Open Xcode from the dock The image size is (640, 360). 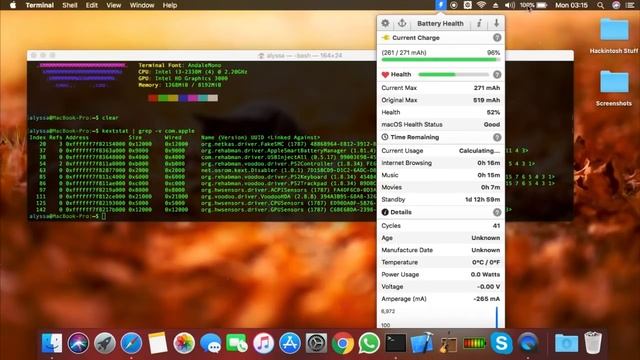tap(422, 343)
